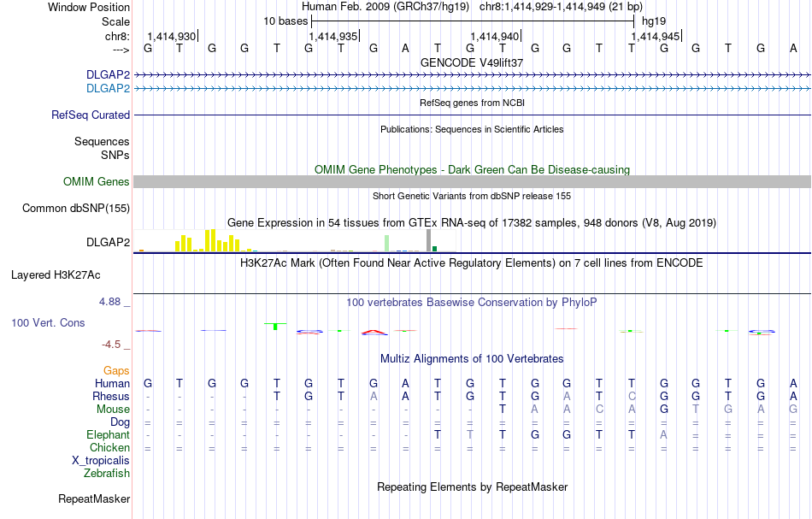This screenshot has width=812, height=519.
Task: Click the RefSeq Curated transcript line
Action: click(472, 115)
